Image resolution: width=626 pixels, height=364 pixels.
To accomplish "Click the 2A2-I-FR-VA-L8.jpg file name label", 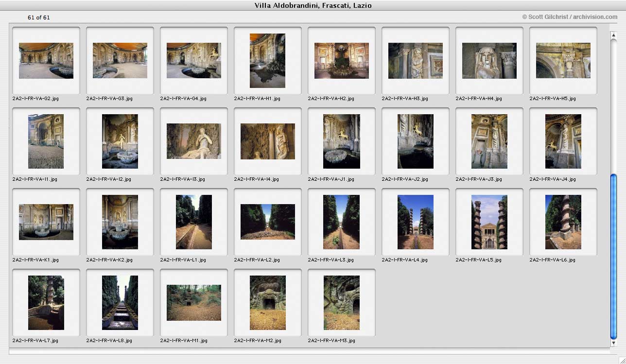I will pyautogui.click(x=109, y=341).
